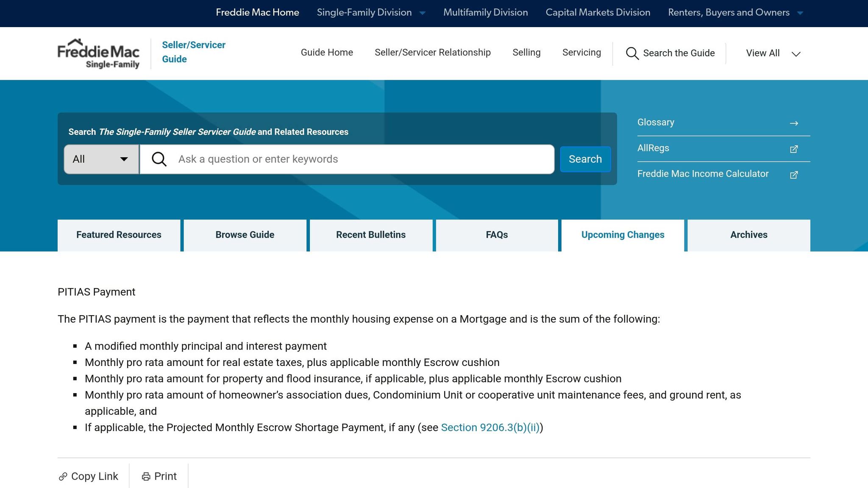Click the magnifier icon beside Search the Guide

pos(632,53)
